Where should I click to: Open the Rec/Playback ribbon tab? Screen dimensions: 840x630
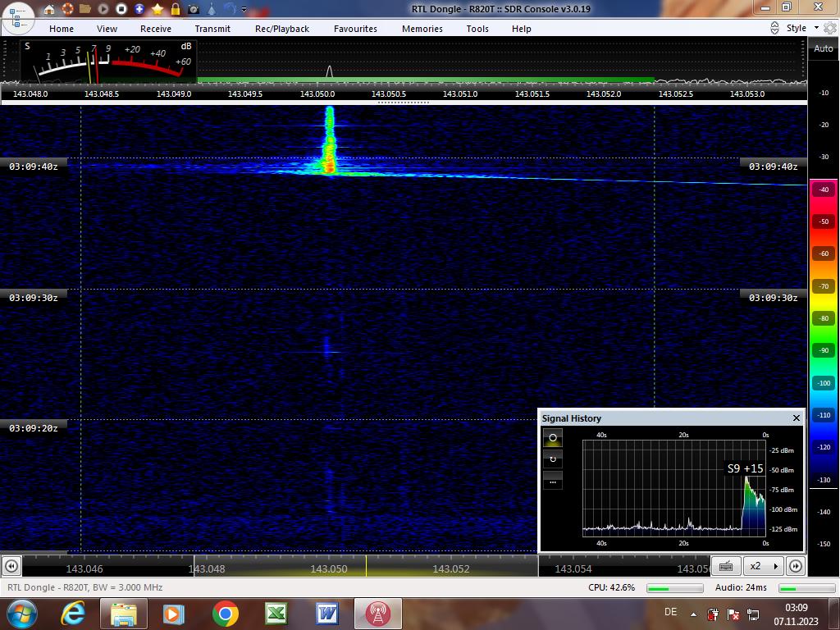pos(282,29)
